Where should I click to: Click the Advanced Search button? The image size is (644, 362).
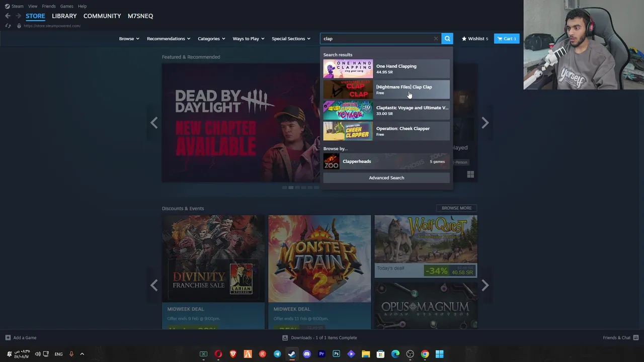click(386, 177)
